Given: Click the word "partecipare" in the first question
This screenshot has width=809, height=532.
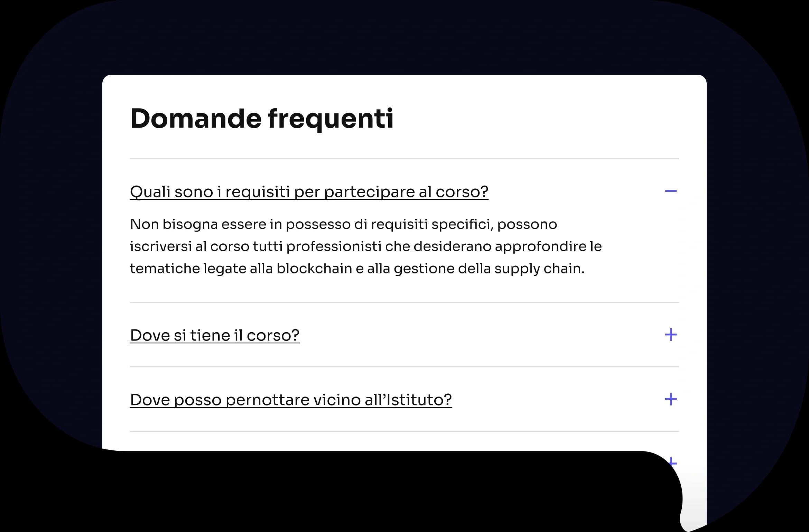Looking at the screenshot, I should pos(369,192).
